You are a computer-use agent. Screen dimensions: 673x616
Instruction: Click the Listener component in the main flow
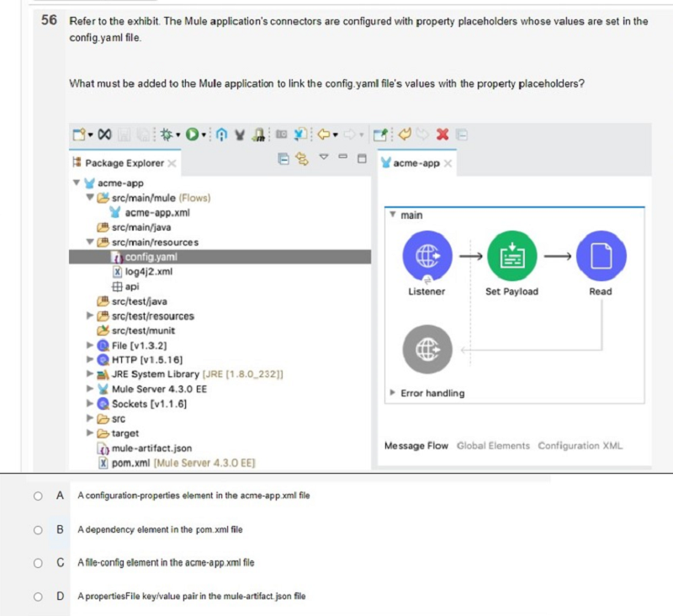pos(427,256)
